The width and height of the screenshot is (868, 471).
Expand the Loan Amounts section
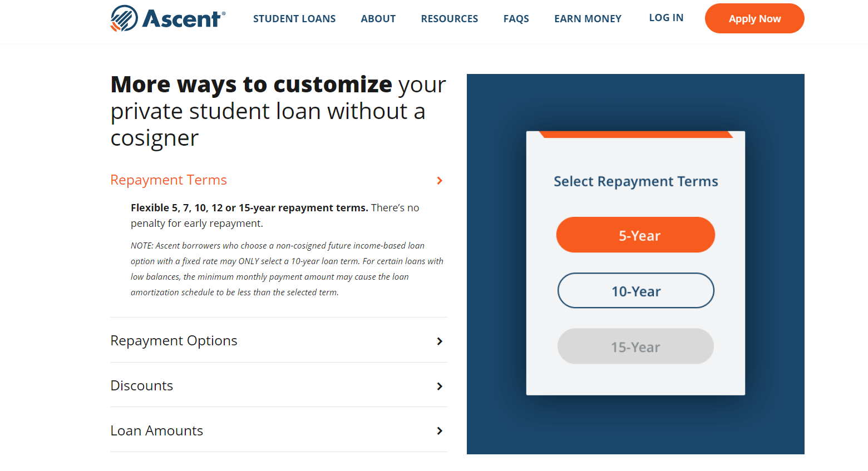156,430
